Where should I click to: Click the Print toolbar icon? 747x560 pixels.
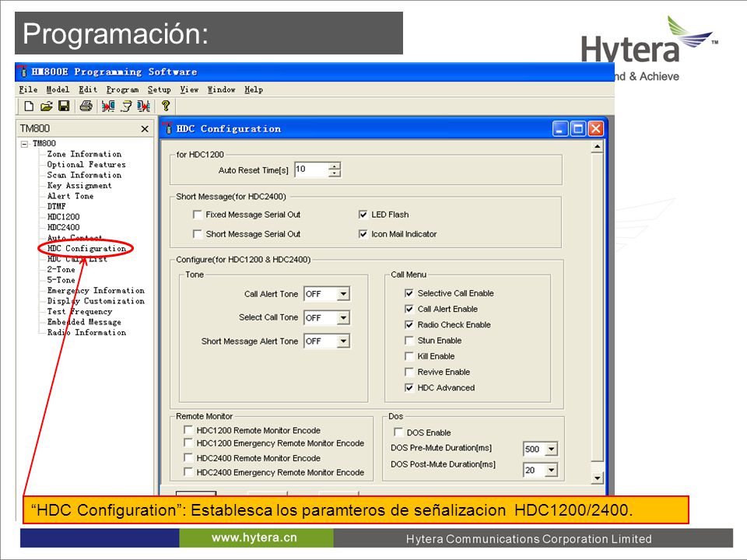[86, 107]
